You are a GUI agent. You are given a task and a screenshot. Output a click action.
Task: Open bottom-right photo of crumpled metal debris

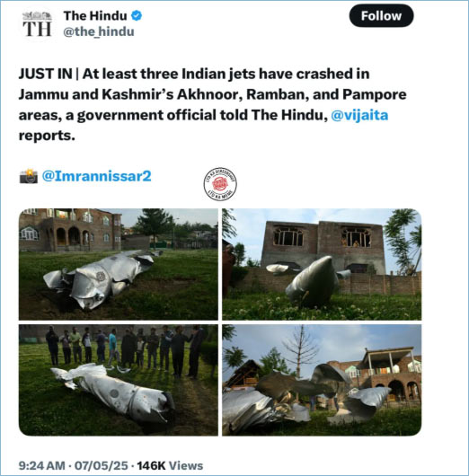[322, 380]
